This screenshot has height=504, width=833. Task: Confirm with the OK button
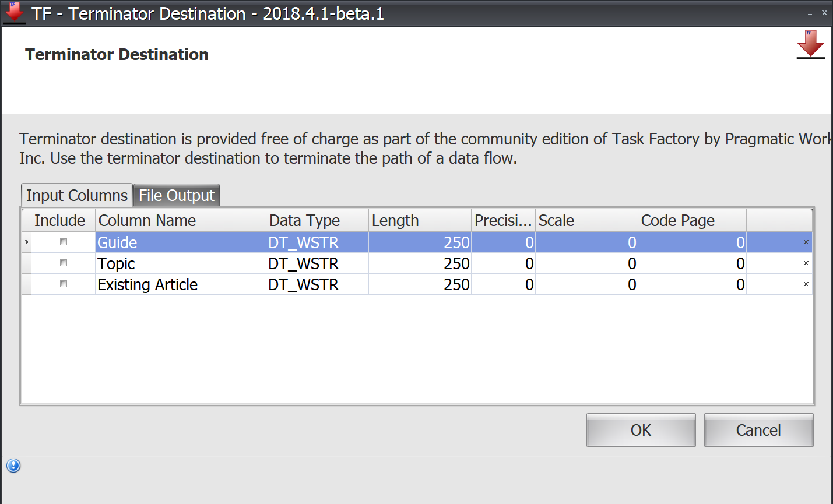click(641, 430)
